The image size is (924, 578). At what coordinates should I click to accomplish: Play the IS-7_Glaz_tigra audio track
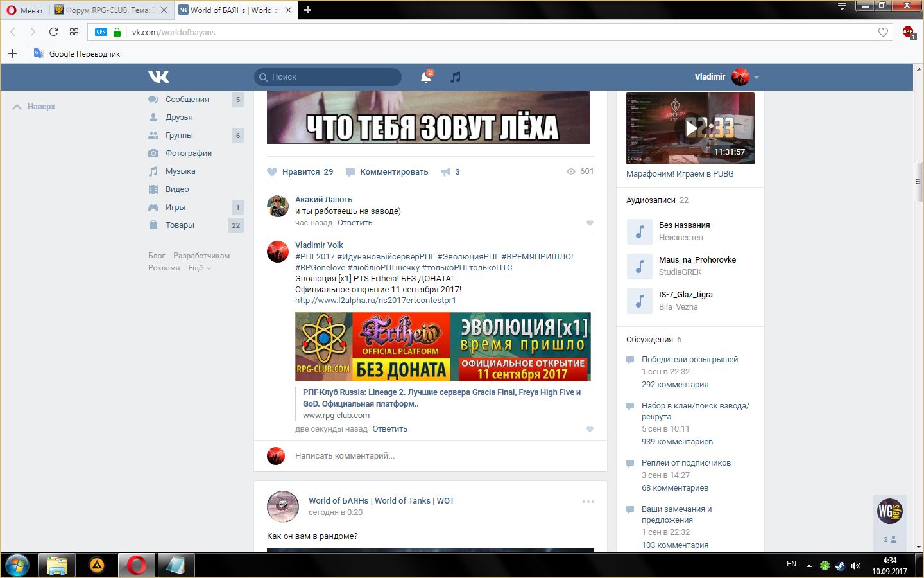[639, 301]
